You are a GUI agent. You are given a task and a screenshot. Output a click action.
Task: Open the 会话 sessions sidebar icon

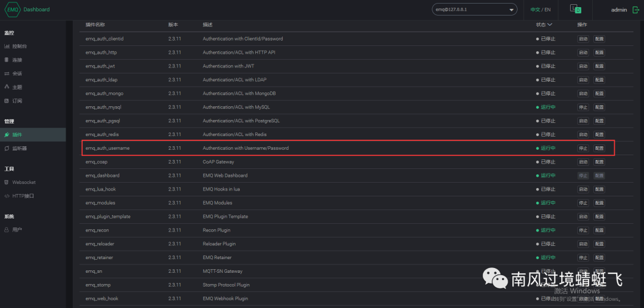tap(7, 73)
